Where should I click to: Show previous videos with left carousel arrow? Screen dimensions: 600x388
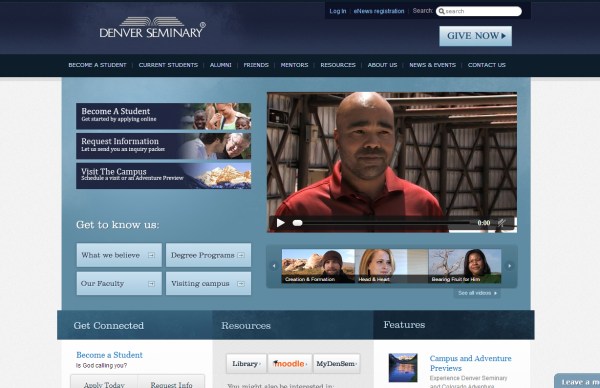point(274,266)
